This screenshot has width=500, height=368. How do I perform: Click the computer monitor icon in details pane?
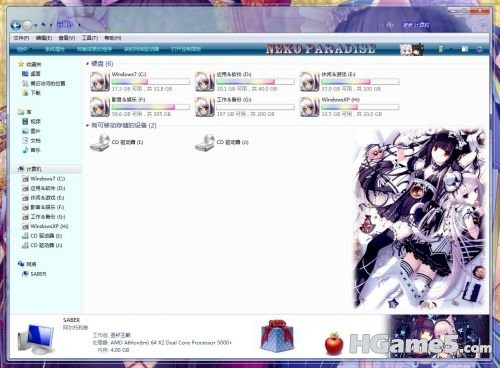pos(36,339)
